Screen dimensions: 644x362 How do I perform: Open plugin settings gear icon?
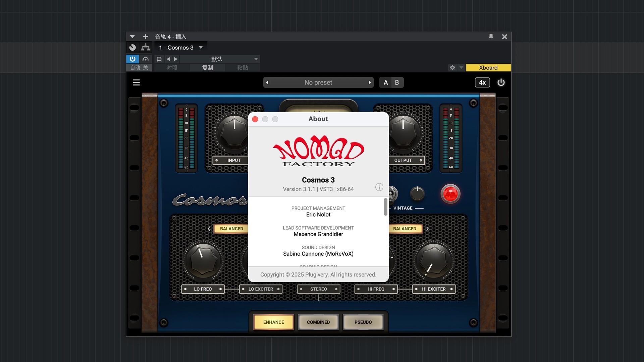452,68
